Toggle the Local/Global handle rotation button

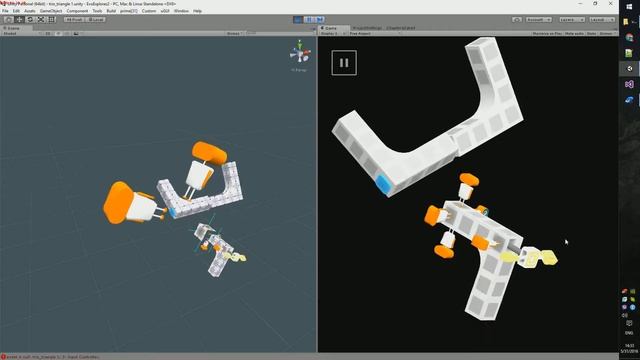96,19
